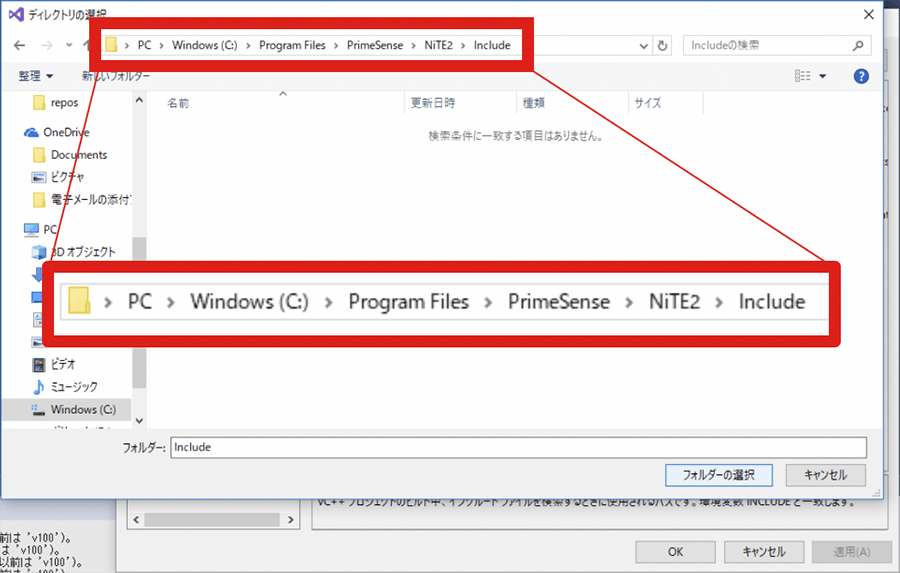
Task: Click Include in the upper address bar
Action: (492, 45)
